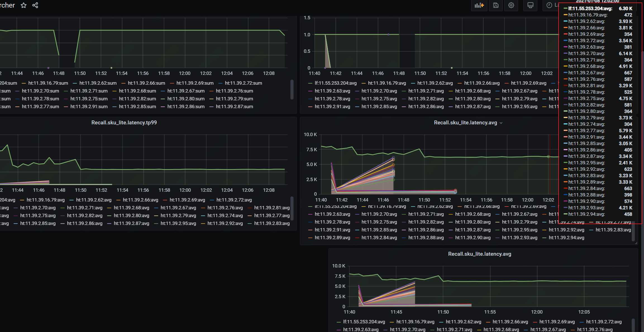Toggle series ht:11.39.2.91:avg in the legend

(332, 230)
